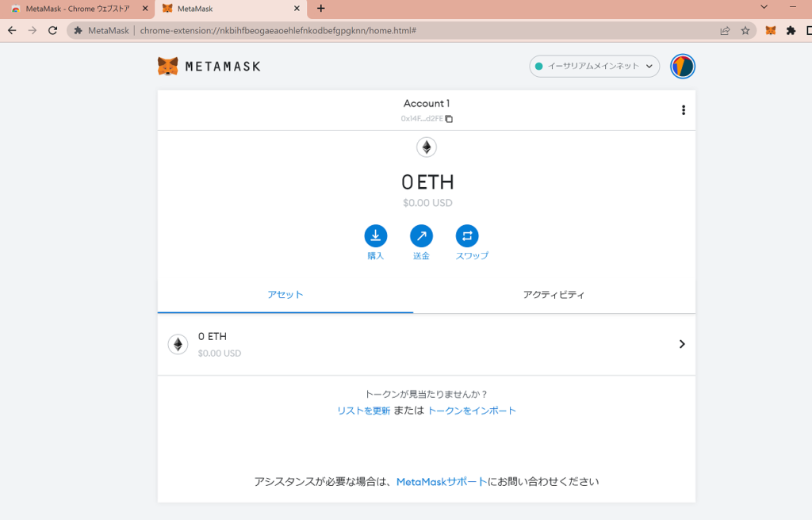Click the リストを更新 link
812x520 pixels.
[x=363, y=411]
